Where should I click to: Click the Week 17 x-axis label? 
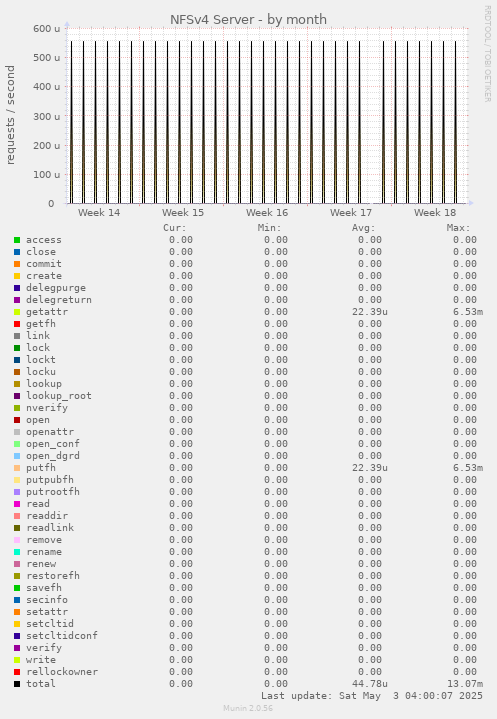coord(351,213)
